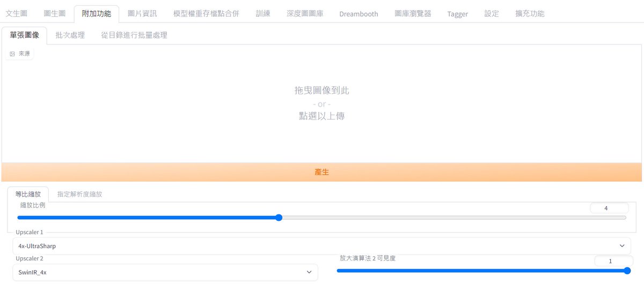
Task: Open the 圖庫瀏覽器 tab
Action: pos(413,13)
